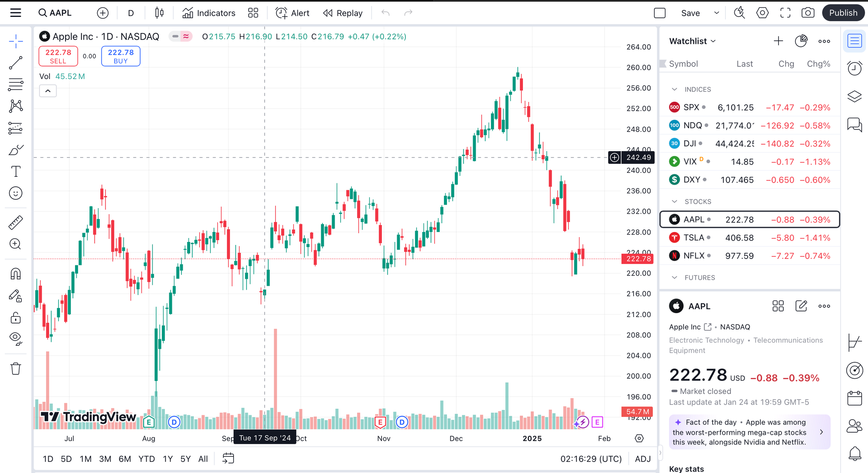868x473 pixels.
Task: Toggle stay in drawing mode
Action: (x=16, y=296)
